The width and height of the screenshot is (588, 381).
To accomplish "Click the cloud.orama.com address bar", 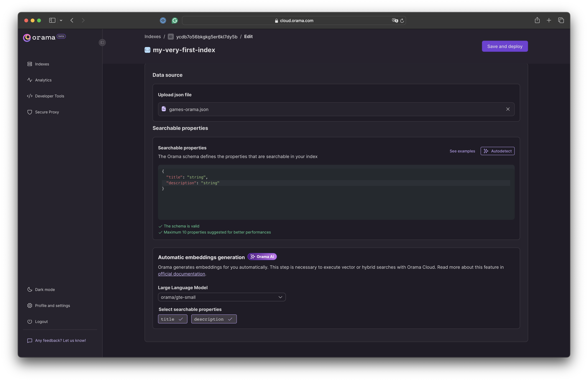I will 294,20.
